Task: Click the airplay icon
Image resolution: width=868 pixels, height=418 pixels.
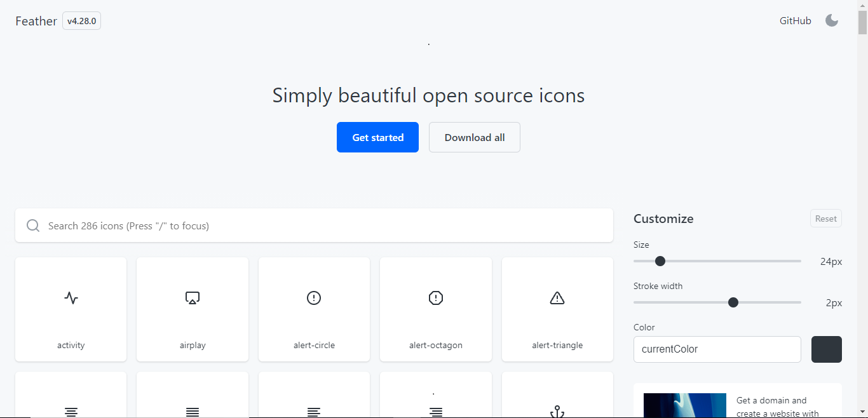Action: coord(193,309)
